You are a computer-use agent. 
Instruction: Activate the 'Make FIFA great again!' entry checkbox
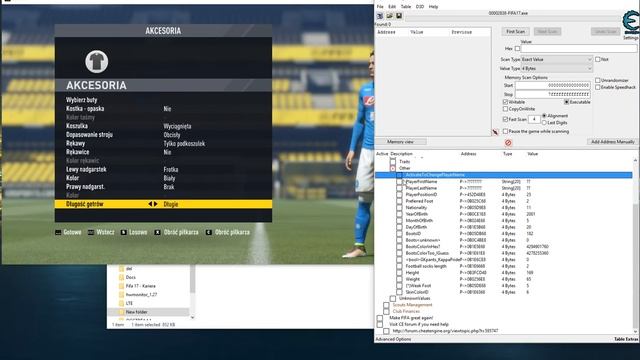[380, 318]
